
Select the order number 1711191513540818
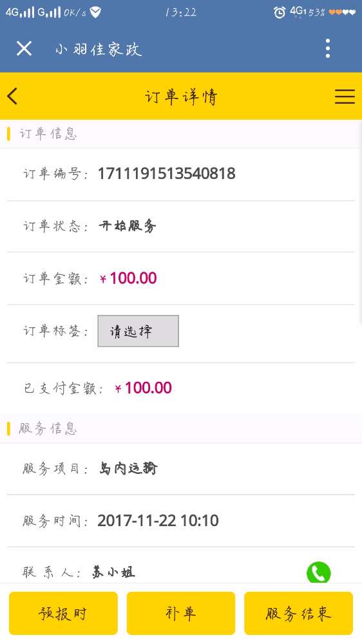166,173
